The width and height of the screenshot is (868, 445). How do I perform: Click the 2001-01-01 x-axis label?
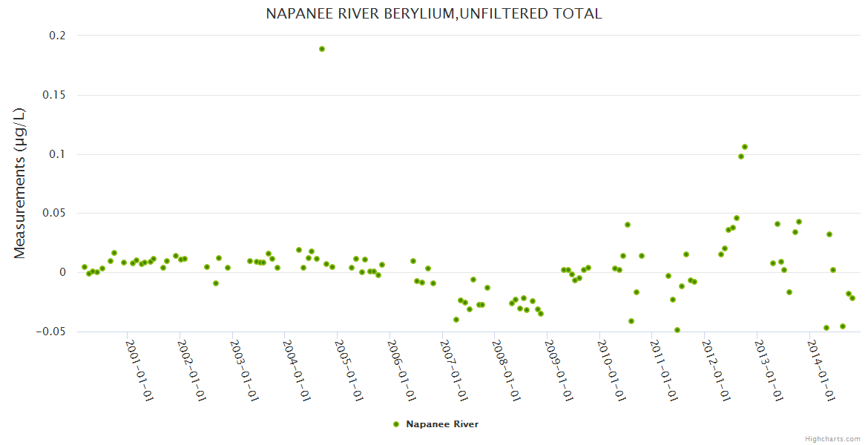pyautogui.click(x=139, y=370)
